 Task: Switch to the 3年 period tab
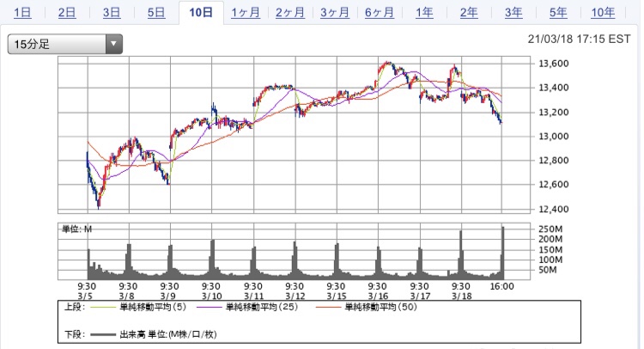click(x=513, y=13)
